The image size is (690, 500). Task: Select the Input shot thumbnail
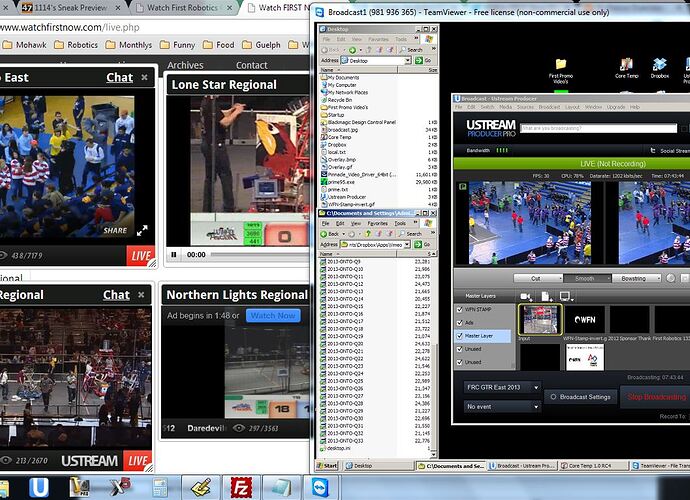[x=540, y=320]
